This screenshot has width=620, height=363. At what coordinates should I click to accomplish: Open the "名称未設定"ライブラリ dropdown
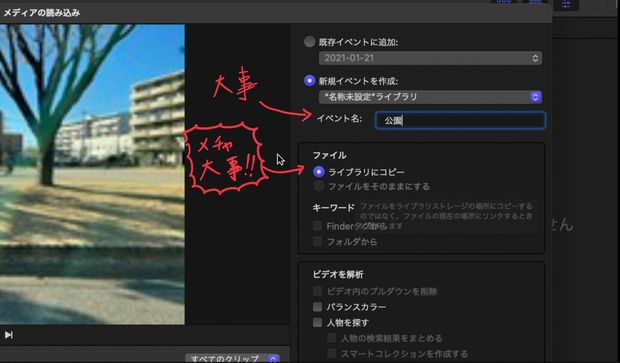(430, 97)
